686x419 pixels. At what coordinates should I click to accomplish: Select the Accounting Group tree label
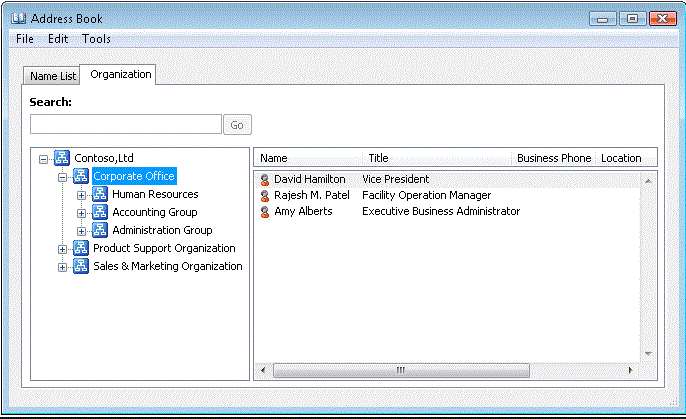[155, 212]
